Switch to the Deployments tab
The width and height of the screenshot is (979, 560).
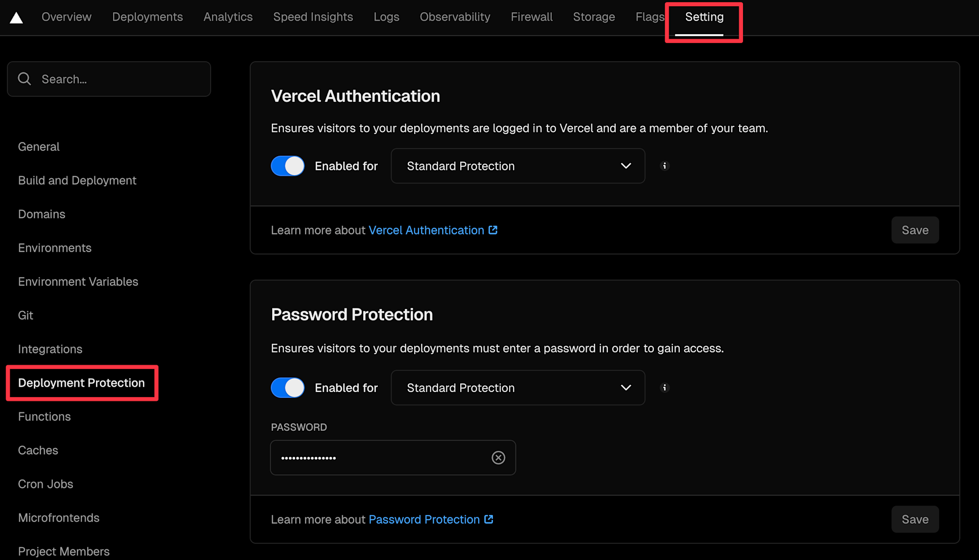click(147, 17)
